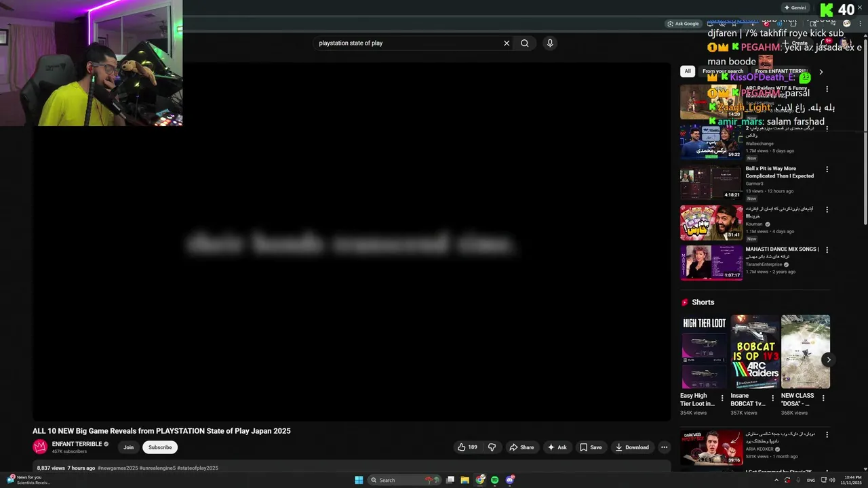Image resolution: width=868 pixels, height=488 pixels.
Task: Open the more actions ellipsis under the video
Action: pyautogui.click(x=664, y=447)
